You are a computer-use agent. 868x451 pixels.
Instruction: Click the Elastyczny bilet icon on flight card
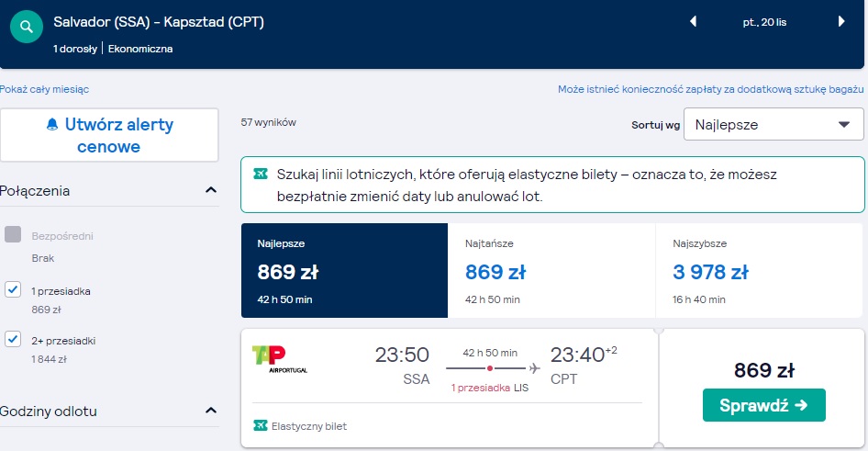click(x=261, y=425)
